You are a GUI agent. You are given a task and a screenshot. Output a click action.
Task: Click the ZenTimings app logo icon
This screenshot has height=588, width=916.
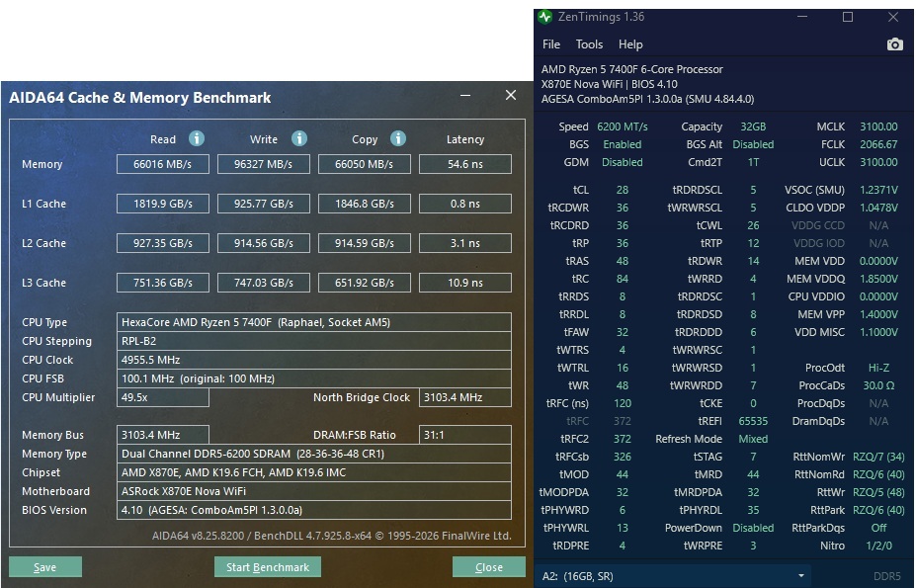[545, 17]
